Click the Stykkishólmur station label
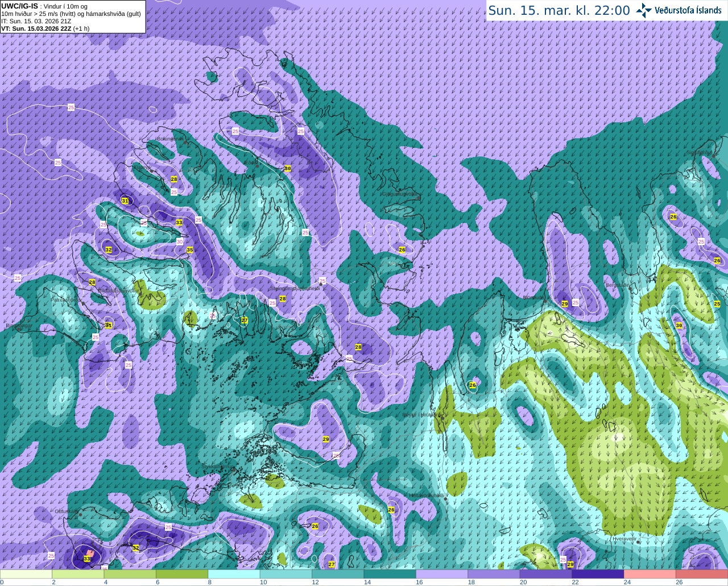The width and height of the screenshot is (728, 586). (218, 466)
